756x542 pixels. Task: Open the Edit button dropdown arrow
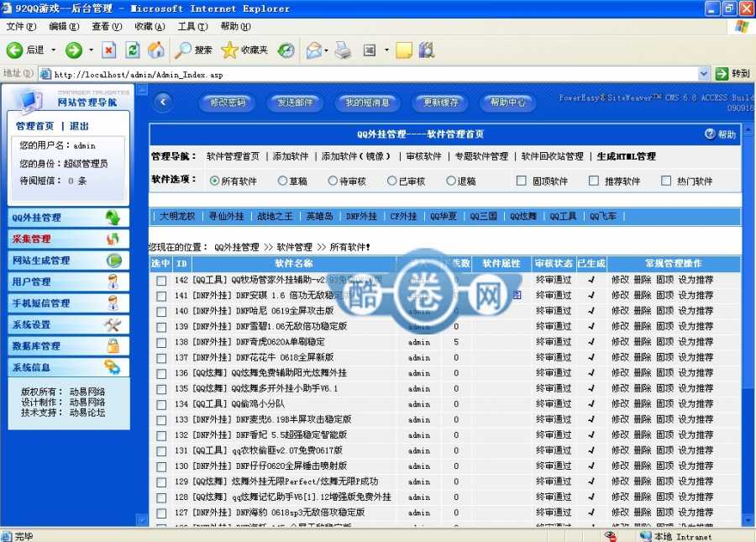386,50
